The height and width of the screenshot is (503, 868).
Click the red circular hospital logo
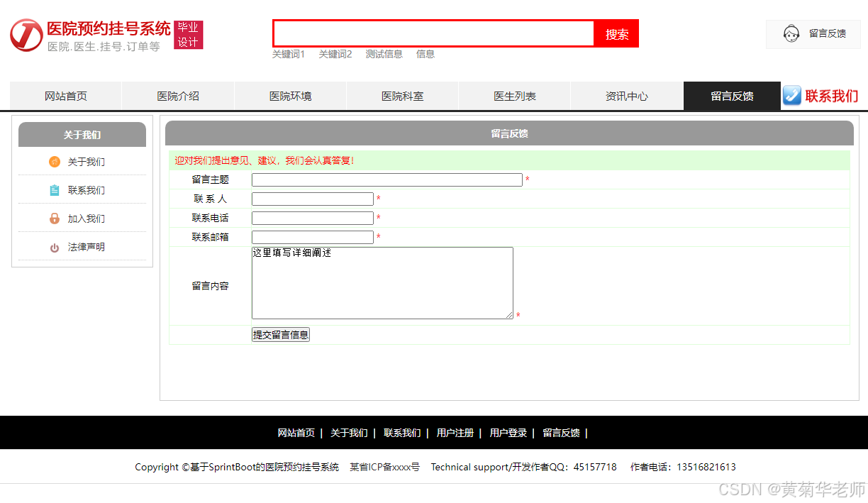click(26, 35)
